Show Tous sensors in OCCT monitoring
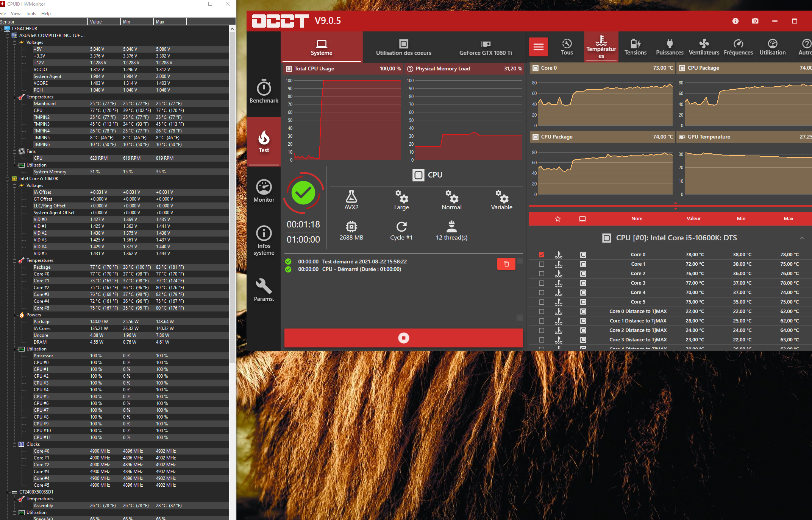The image size is (812, 520). pyautogui.click(x=567, y=47)
